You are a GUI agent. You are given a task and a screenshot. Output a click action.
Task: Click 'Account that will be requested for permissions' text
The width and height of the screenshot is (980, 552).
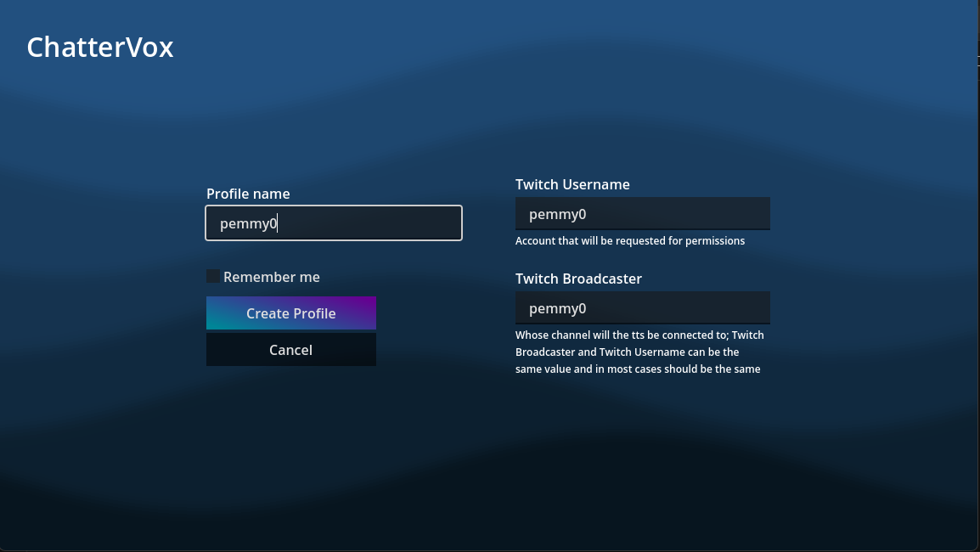630,240
